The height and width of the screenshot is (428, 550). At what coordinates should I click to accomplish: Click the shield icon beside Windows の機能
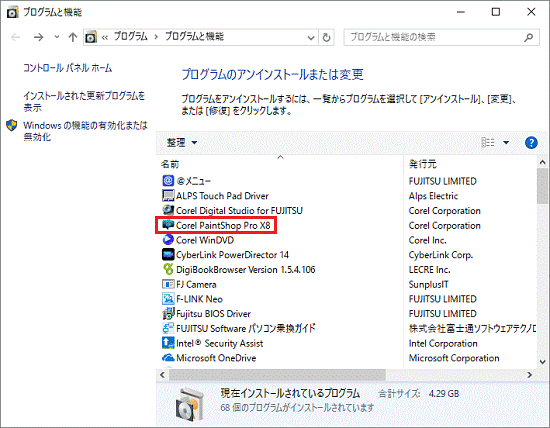(x=12, y=125)
